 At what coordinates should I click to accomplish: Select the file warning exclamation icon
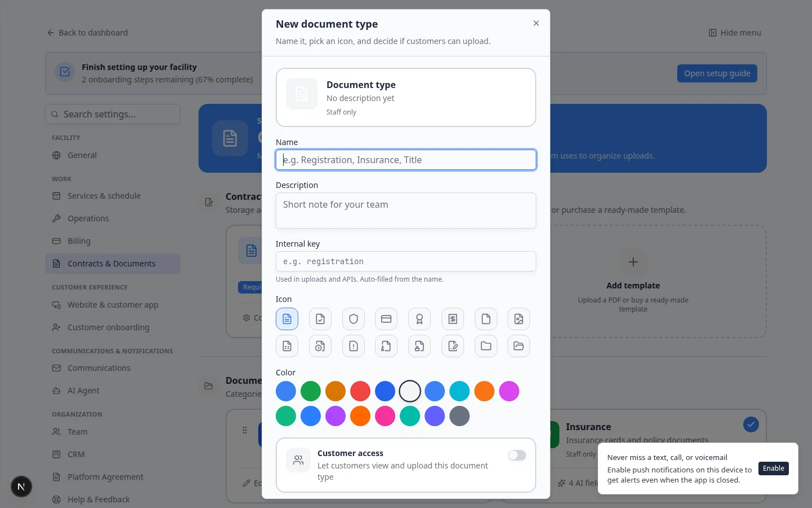[x=354, y=346]
